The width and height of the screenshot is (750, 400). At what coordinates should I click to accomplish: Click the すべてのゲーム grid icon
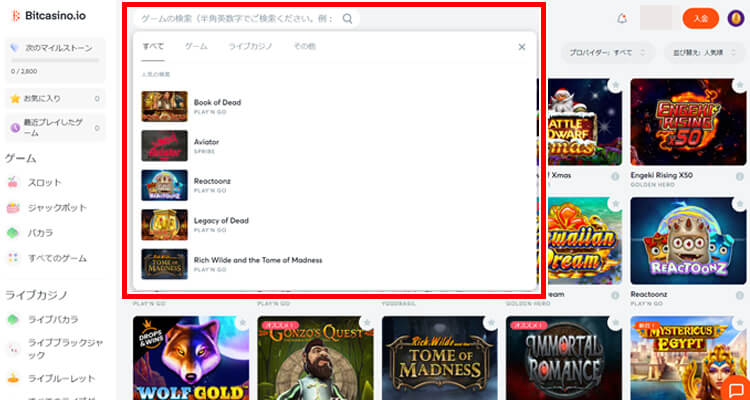coord(13,258)
